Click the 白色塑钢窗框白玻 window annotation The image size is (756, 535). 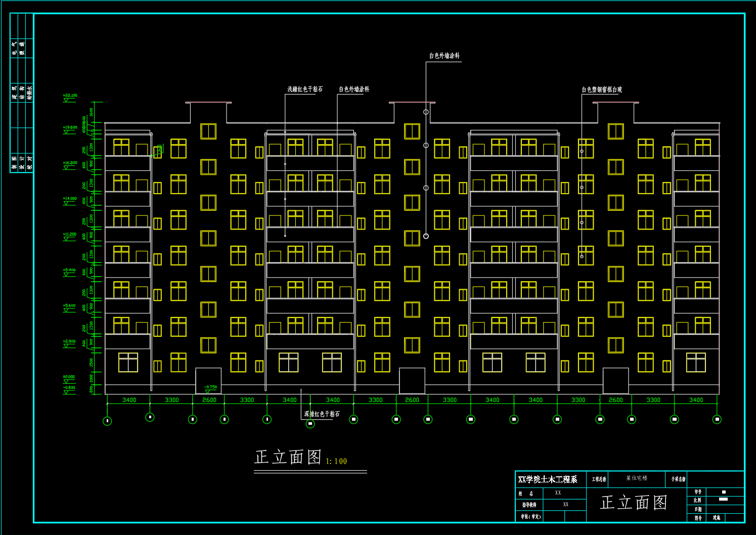[x=601, y=90]
